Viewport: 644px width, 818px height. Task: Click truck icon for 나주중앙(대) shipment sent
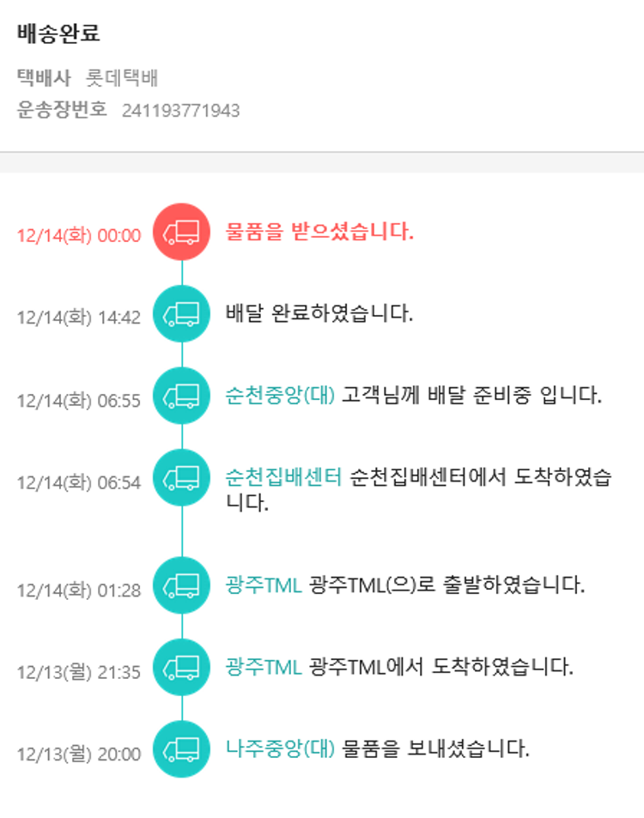point(181,749)
